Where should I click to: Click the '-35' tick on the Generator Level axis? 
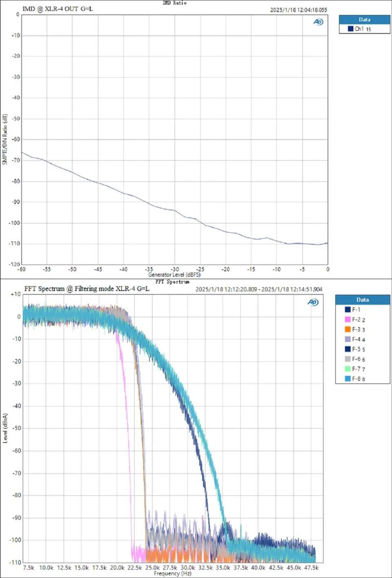(x=149, y=269)
